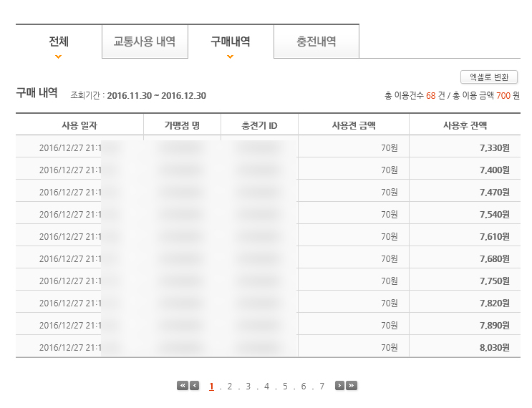
Task: Open the 충전내역 tab
Action: (316, 42)
